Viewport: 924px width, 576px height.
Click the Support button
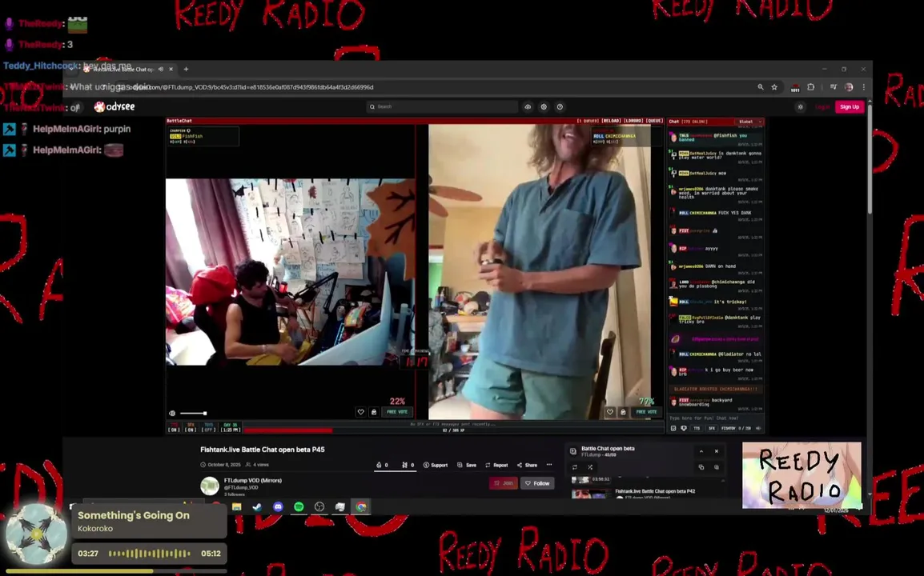[x=436, y=465]
